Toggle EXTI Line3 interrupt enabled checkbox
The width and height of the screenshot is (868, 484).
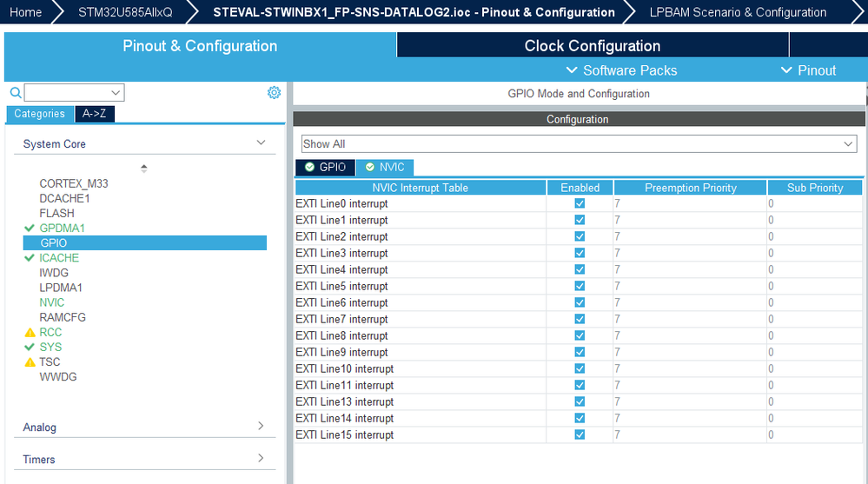click(580, 253)
